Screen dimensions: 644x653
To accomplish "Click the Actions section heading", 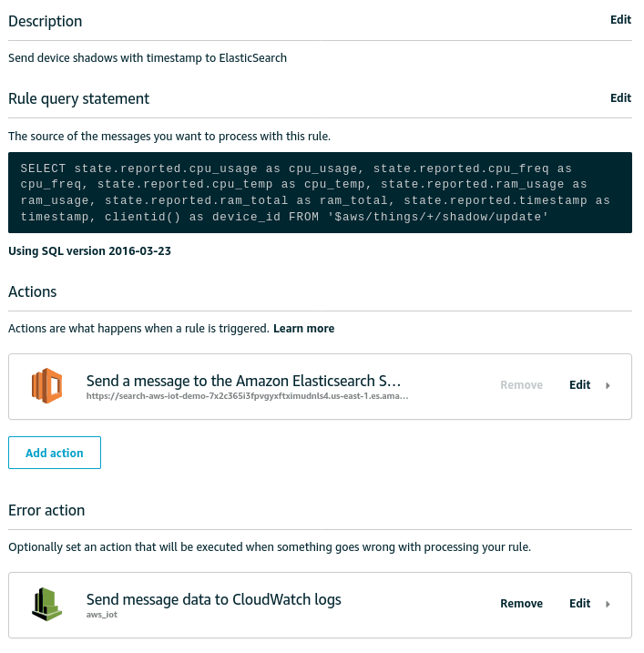I will (33, 292).
